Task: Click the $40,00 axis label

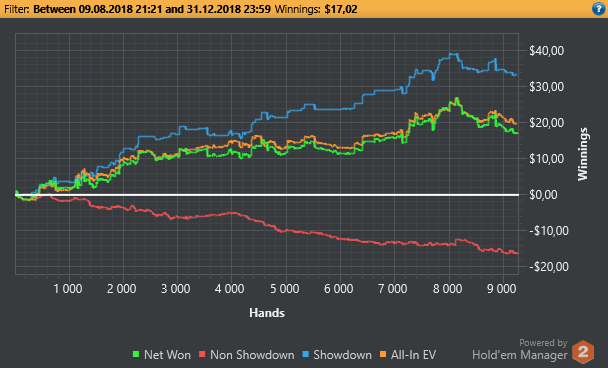Action: [x=546, y=50]
